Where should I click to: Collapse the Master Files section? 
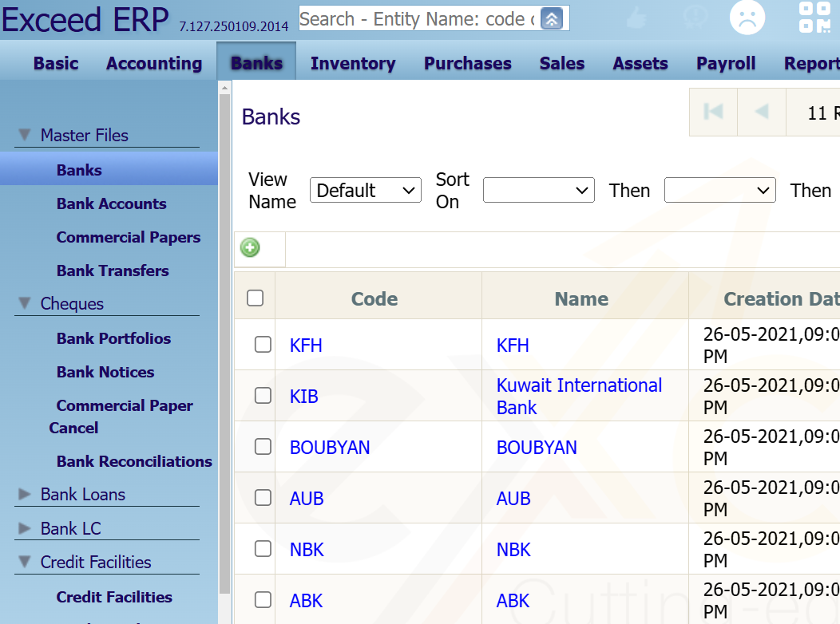[x=25, y=134]
